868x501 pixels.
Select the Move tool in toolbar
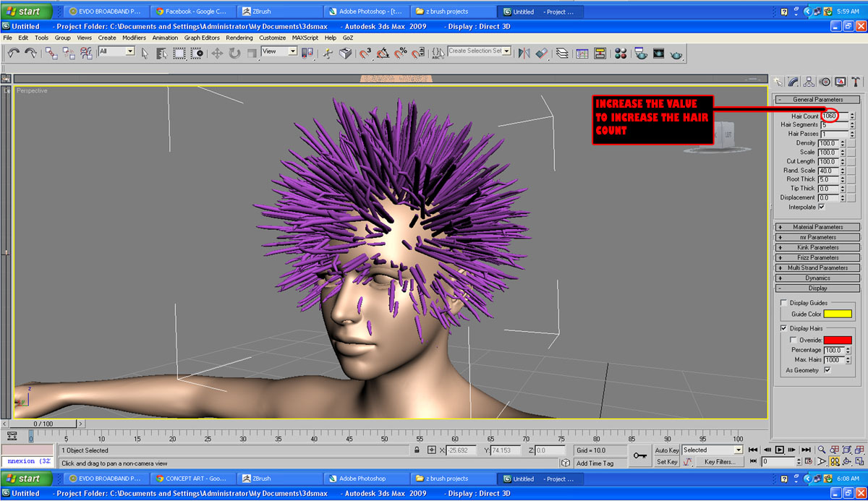(217, 53)
